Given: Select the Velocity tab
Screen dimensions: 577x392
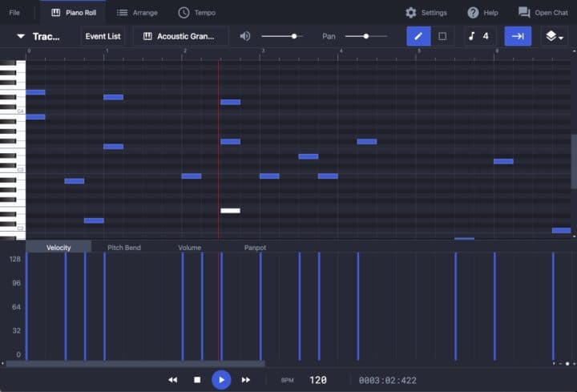Looking at the screenshot, I should pos(59,248).
